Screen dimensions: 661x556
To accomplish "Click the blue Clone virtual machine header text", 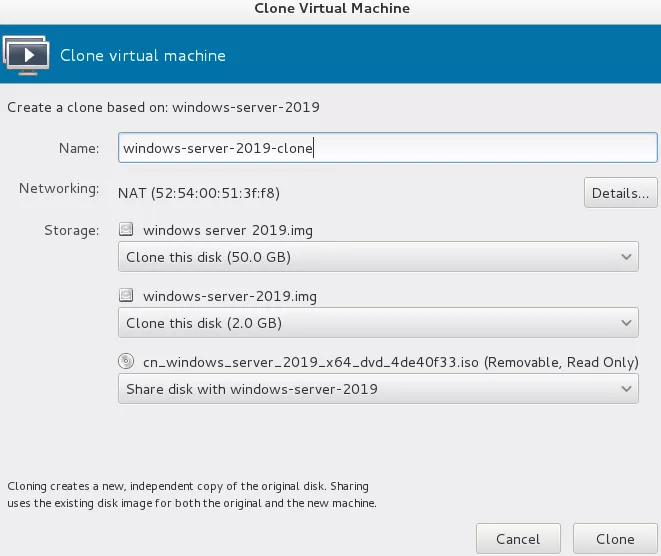I will tap(143, 55).
